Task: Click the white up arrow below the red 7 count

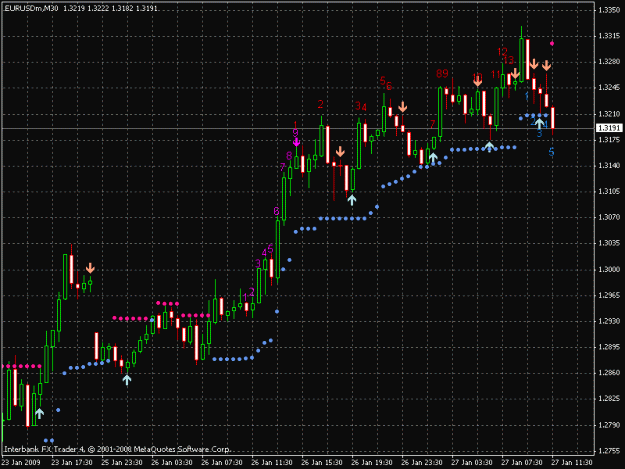Action: tap(433, 157)
